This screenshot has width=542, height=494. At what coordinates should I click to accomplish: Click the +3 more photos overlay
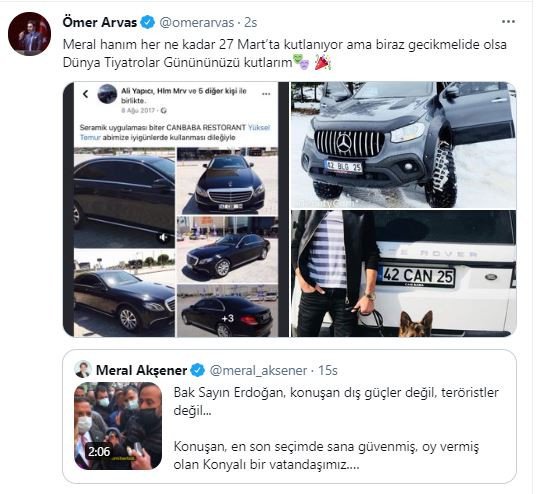(x=228, y=318)
